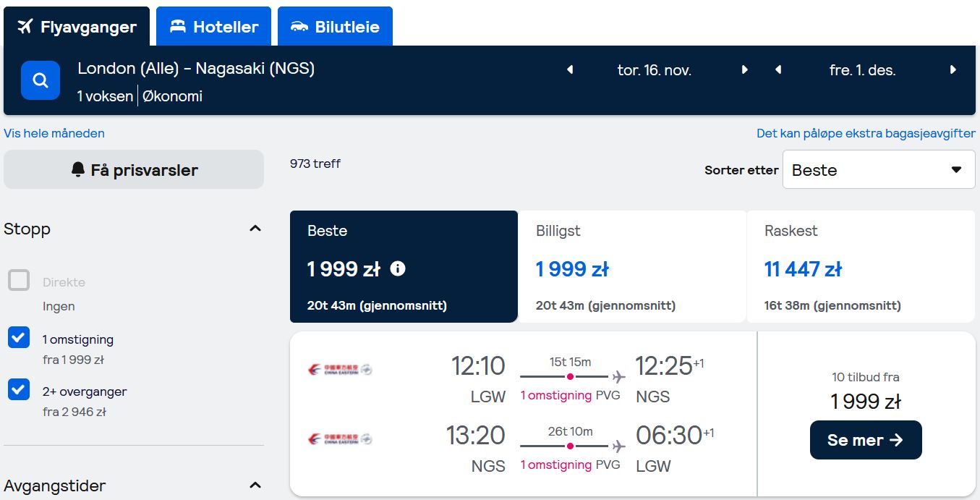Open the Sorter etter Beste dropdown

879,169
